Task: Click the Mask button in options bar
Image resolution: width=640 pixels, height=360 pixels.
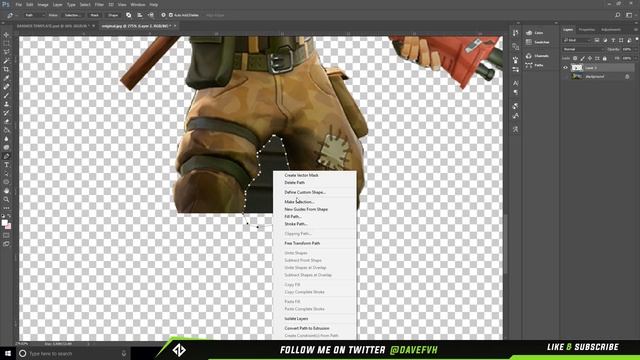Action: [x=95, y=15]
